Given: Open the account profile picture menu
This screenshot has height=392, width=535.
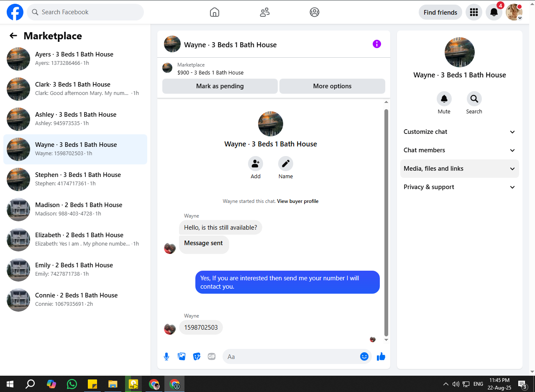Looking at the screenshot, I should (514, 12).
